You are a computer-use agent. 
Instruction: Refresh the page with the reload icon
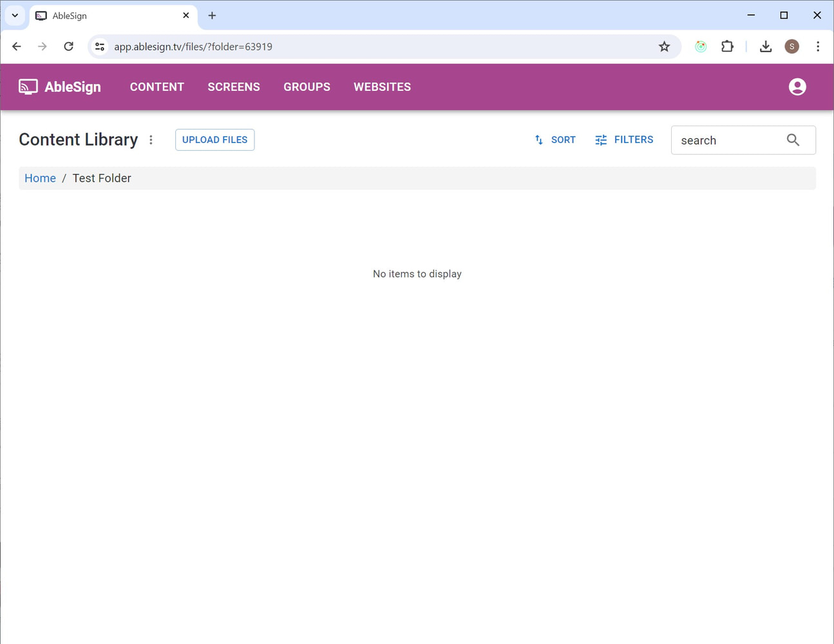coord(68,46)
